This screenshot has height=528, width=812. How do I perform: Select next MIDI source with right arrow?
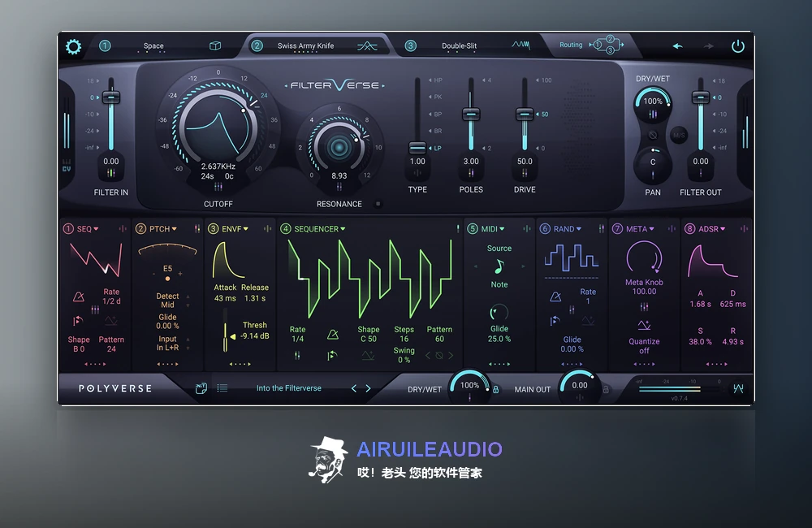click(x=523, y=266)
